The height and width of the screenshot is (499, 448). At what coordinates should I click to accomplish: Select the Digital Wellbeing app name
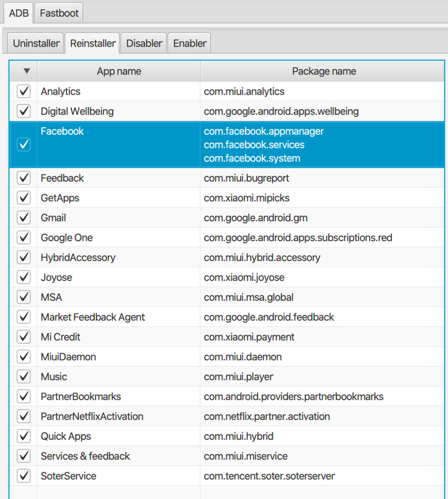(77, 111)
